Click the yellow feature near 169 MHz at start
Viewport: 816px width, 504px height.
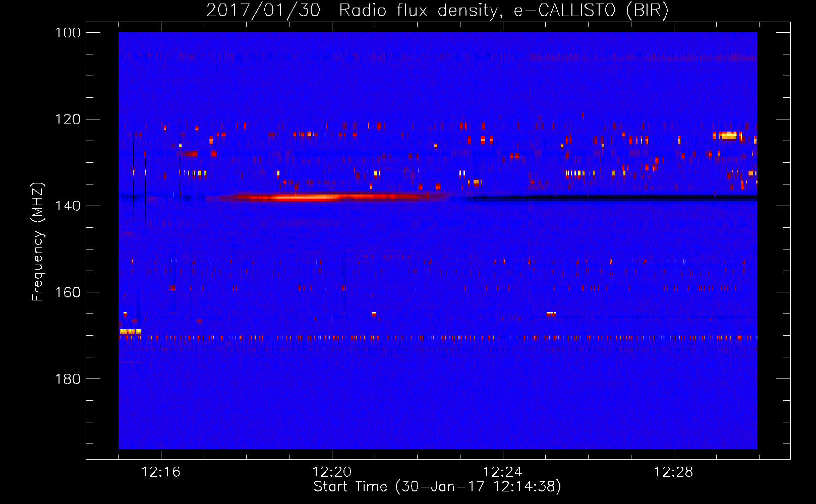tap(131, 331)
